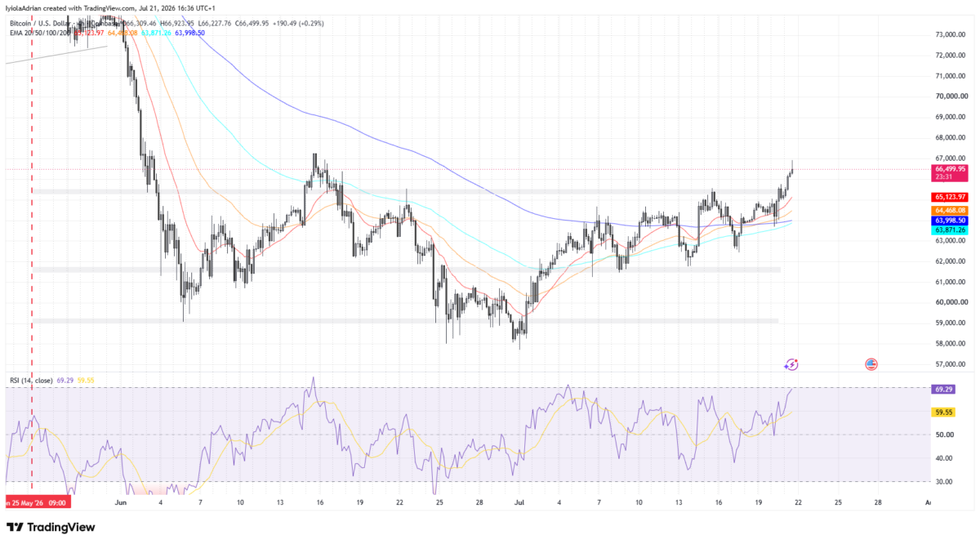Click the Bitcoin / U.S. Dollar symbol title

tap(38, 24)
